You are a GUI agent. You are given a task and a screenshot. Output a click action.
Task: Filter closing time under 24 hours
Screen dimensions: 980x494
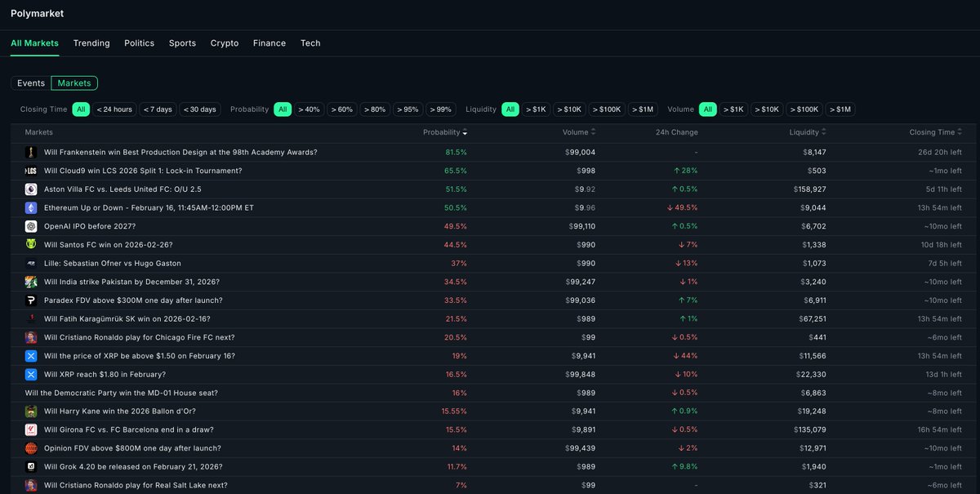(x=114, y=109)
